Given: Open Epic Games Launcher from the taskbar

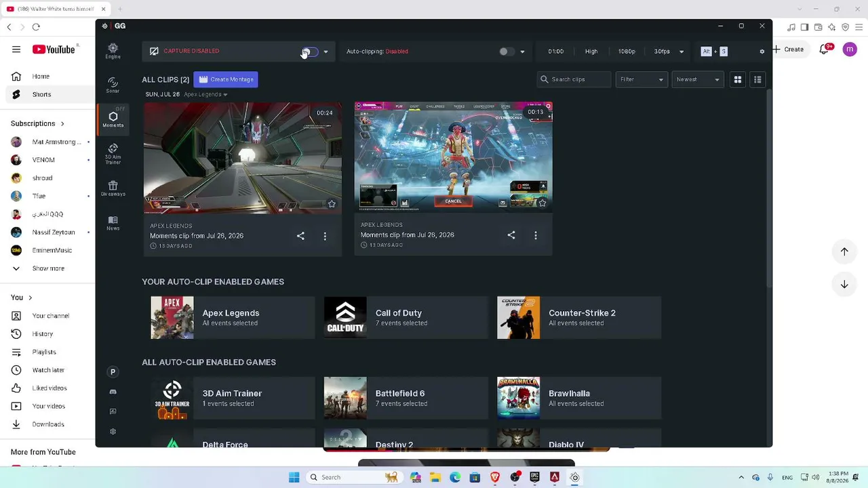Looking at the screenshot, I should coord(534,477).
